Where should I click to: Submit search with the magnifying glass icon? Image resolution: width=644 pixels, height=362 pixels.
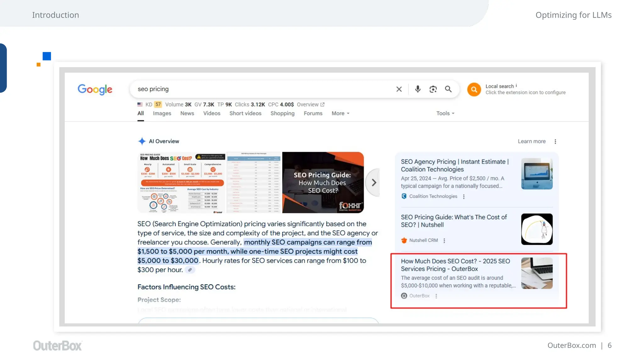(x=448, y=89)
